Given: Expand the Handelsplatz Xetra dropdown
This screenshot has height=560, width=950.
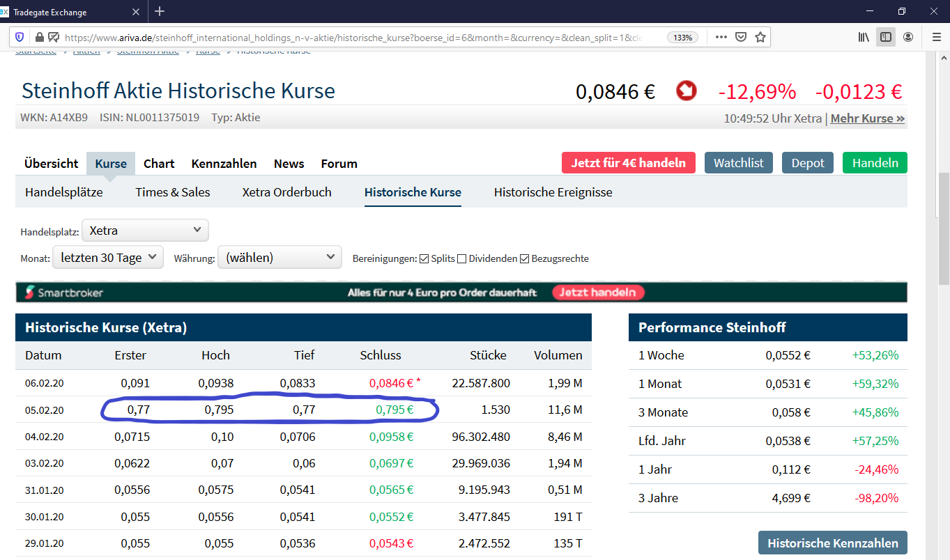Looking at the screenshot, I should (145, 230).
